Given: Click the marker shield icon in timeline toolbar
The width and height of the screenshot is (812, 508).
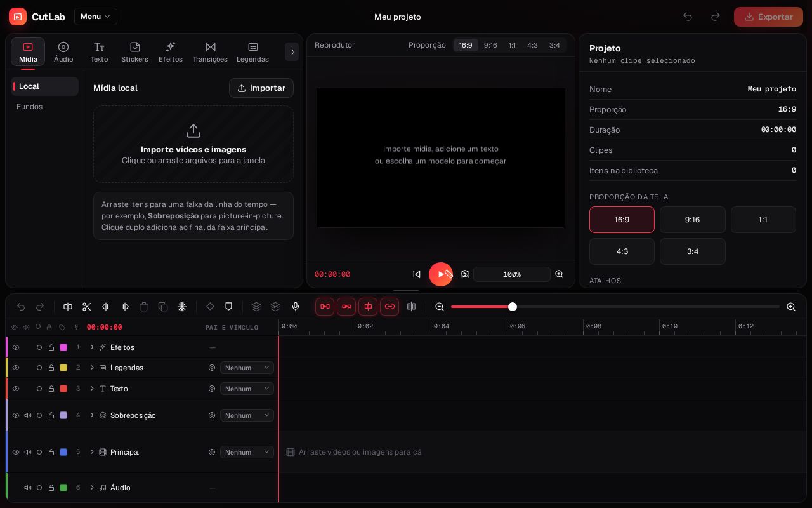Looking at the screenshot, I should point(229,307).
